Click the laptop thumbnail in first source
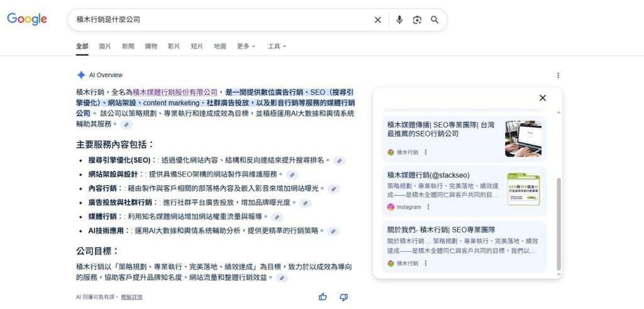644x309 pixels. tap(523, 138)
